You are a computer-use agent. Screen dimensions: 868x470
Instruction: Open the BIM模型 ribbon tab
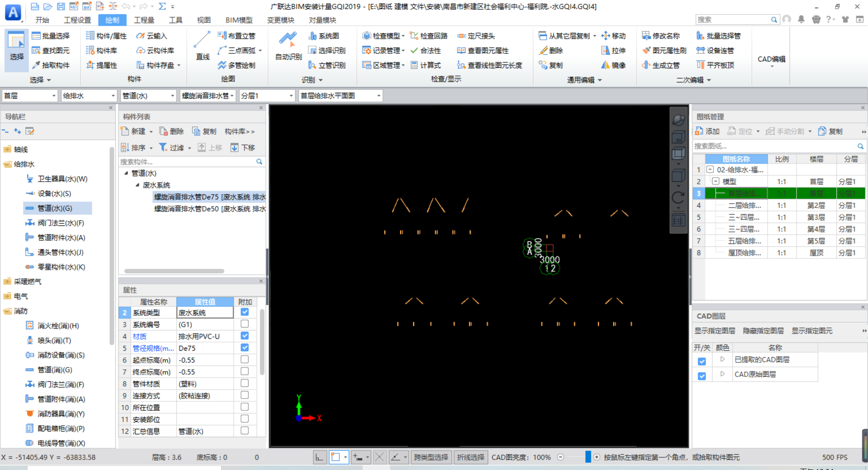pyautogui.click(x=239, y=20)
